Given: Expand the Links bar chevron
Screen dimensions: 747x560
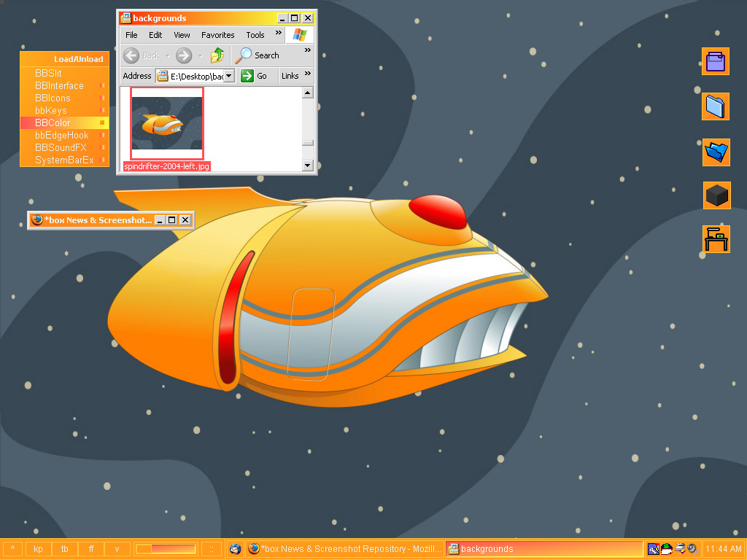Looking at the screenshot, I should coord(308,73).
